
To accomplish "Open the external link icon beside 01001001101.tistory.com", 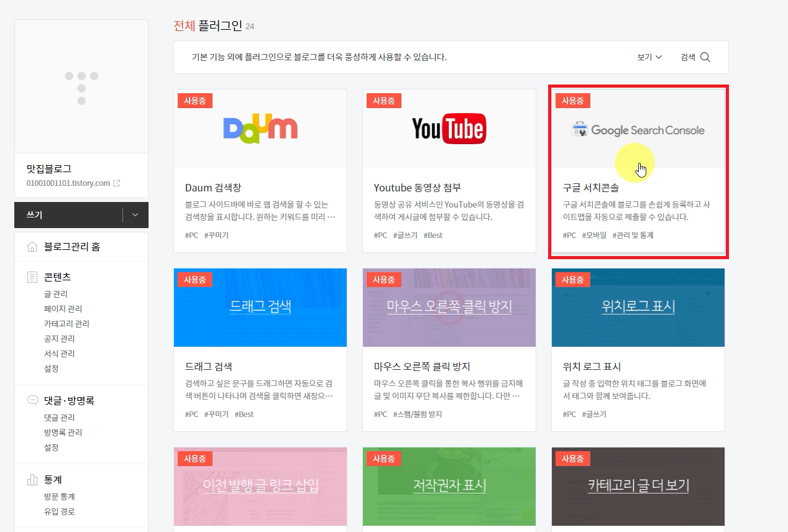I will tap(116, 183).
